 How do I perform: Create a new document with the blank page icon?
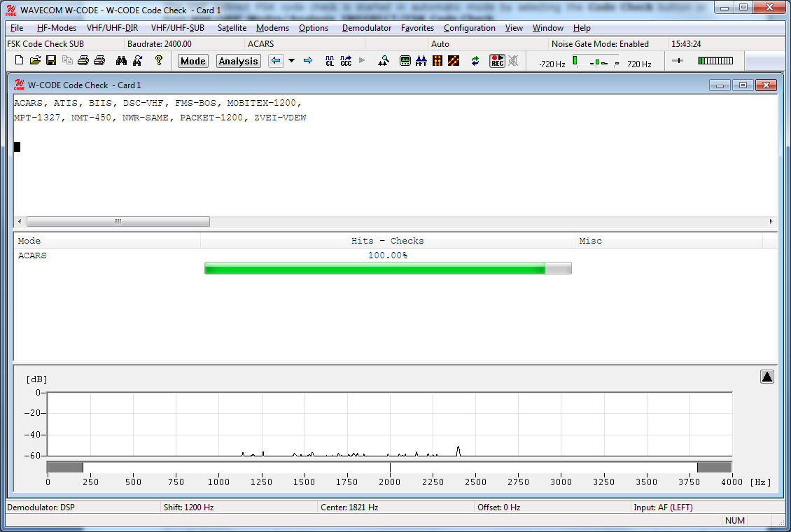[19, 61]
